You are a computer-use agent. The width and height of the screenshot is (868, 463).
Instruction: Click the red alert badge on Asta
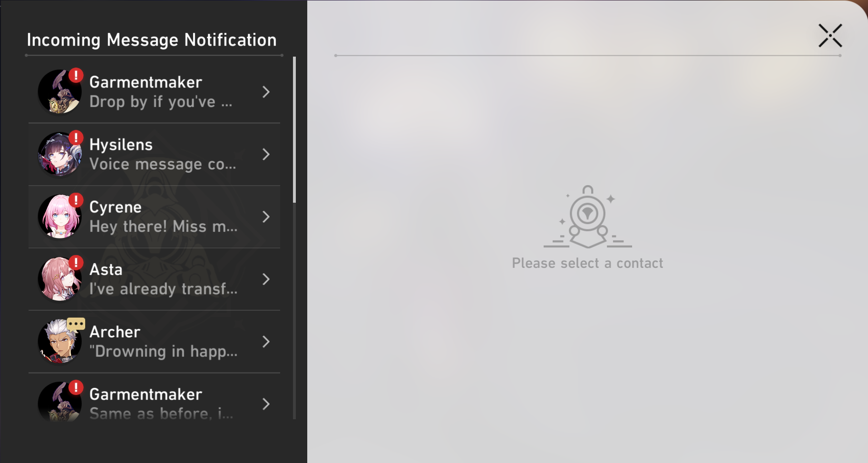point(76,262)
